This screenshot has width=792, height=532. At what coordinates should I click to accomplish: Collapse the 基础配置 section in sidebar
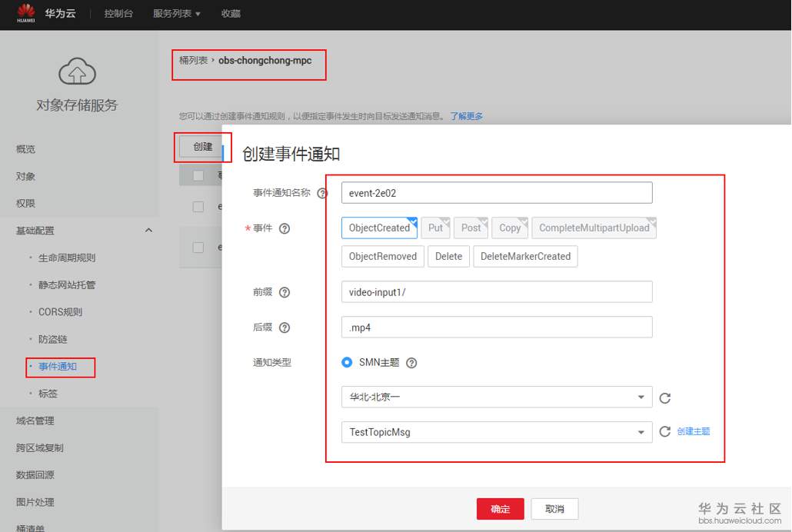[x=148, y=230]
